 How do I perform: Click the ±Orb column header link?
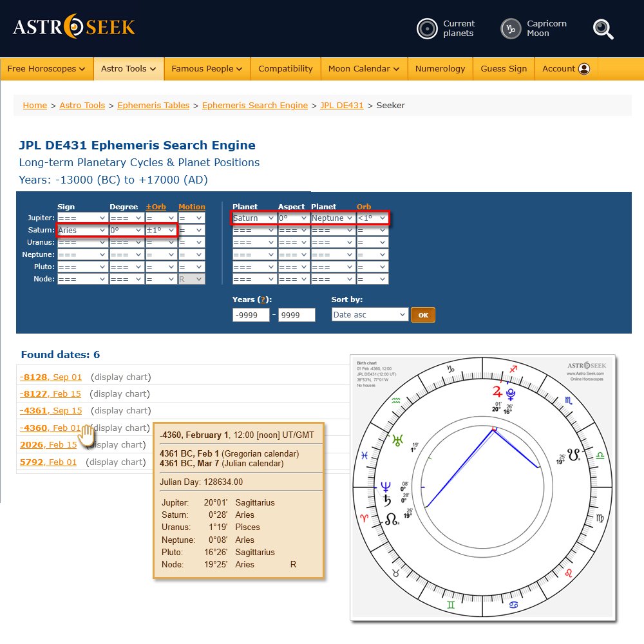[156, 207]
